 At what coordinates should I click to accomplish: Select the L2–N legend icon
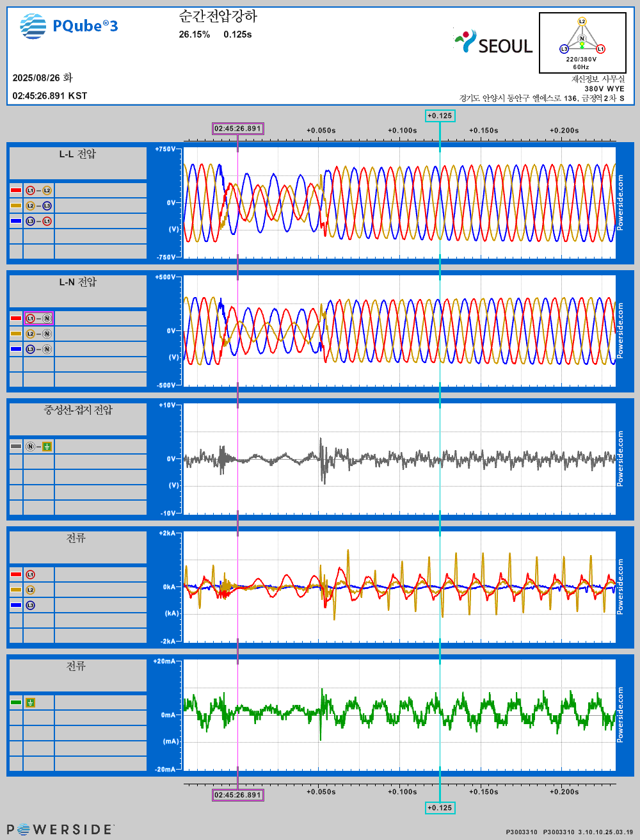coord(38,334)
